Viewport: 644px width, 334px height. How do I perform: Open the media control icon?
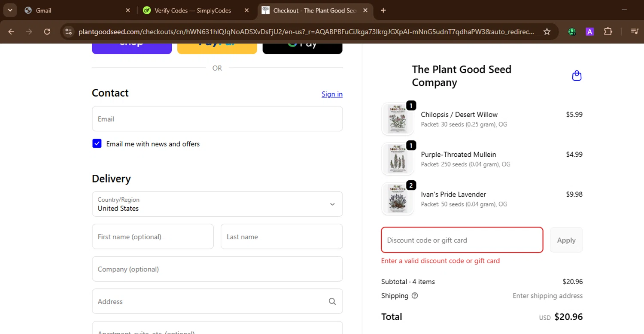coord(634,31)
